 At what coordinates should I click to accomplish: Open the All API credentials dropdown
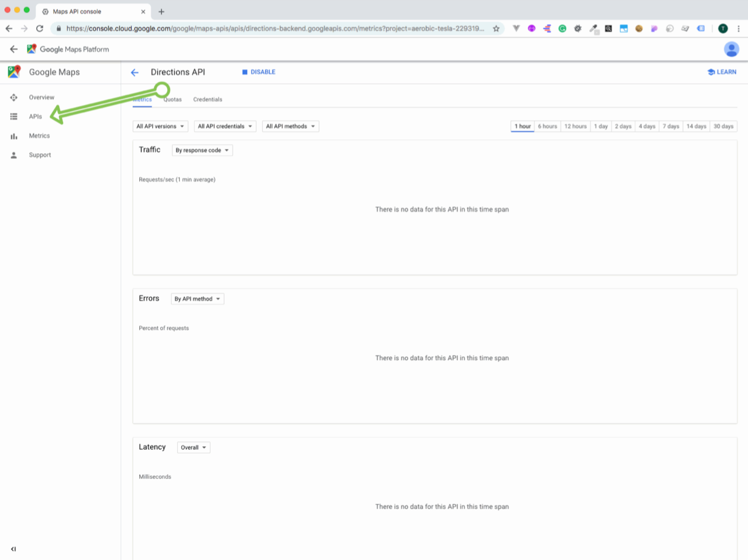click(x=225, y=126)
